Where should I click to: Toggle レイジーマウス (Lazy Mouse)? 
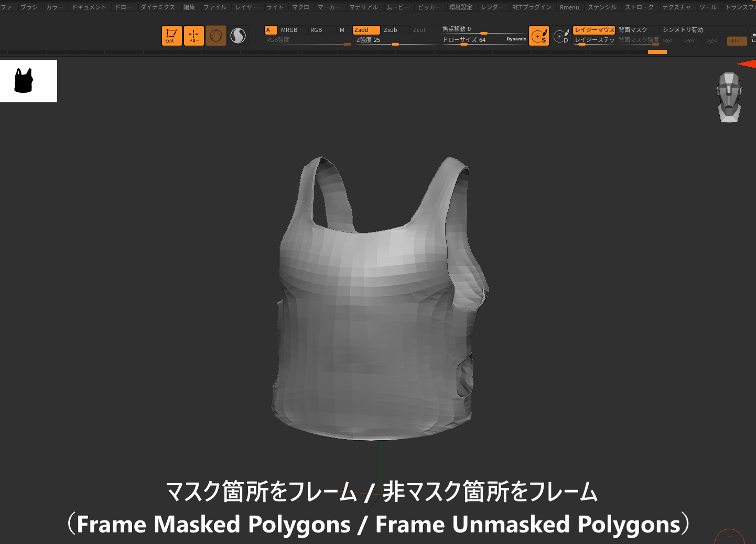point(594,29)
